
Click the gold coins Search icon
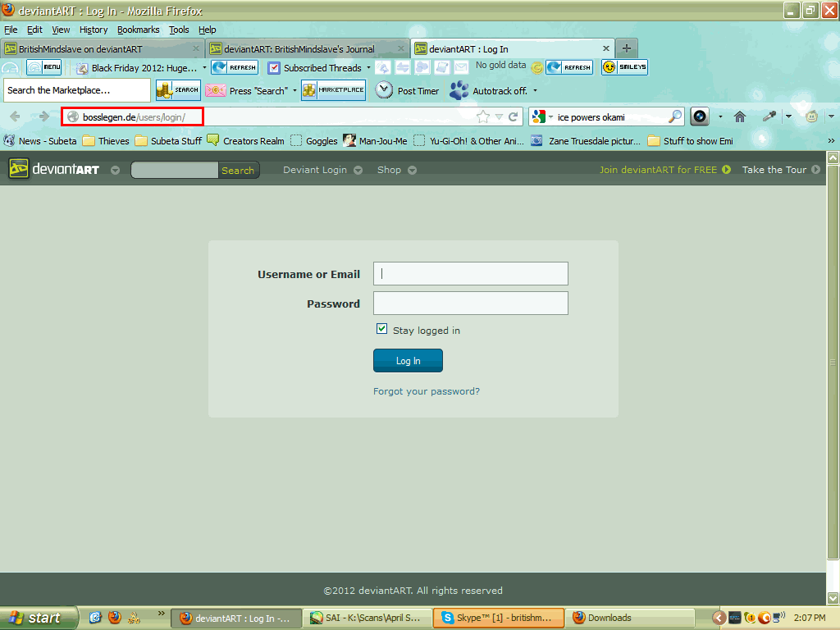pos(178,90)
